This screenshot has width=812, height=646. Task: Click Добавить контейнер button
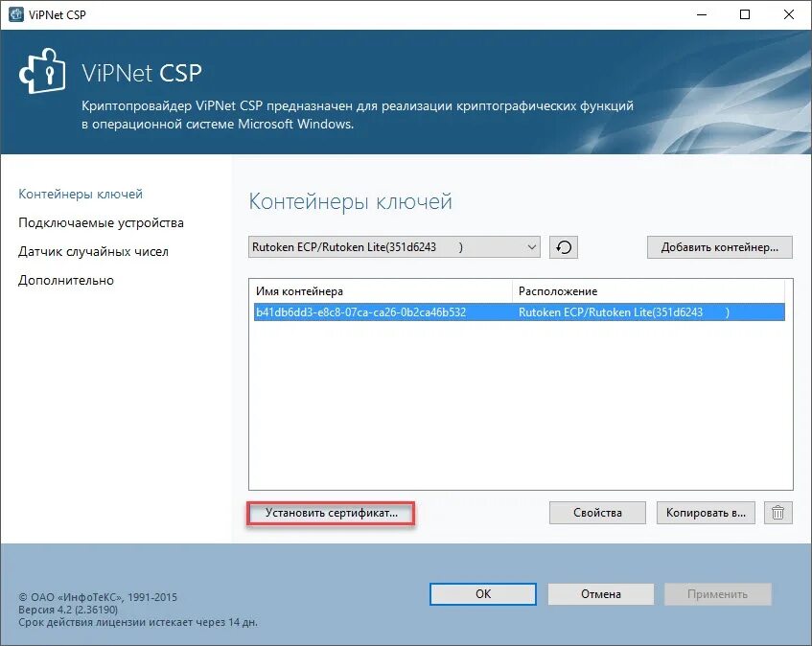(x=719, y=247)
